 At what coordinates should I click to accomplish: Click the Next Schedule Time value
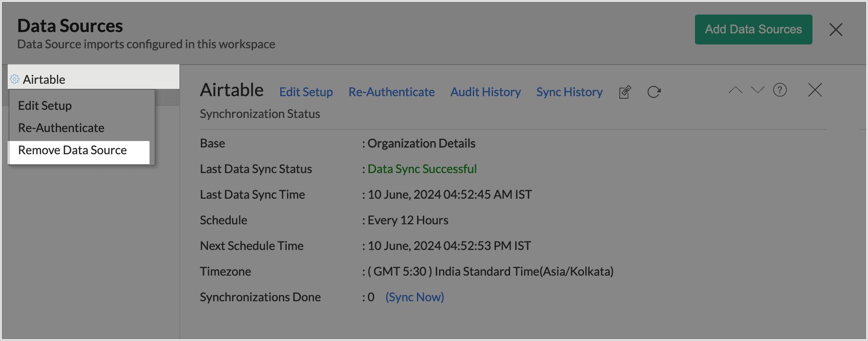[449, 246]
